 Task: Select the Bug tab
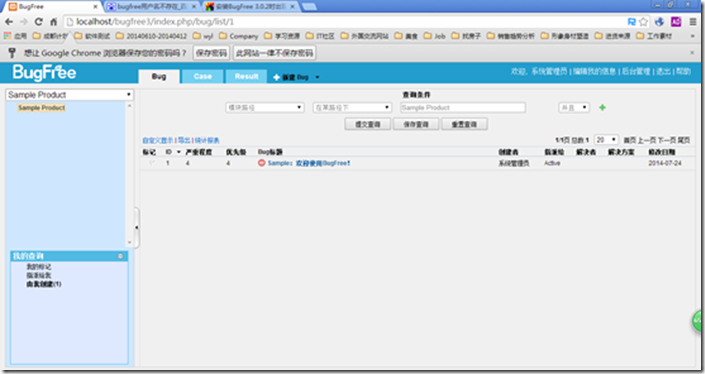(x=159, y=76)
